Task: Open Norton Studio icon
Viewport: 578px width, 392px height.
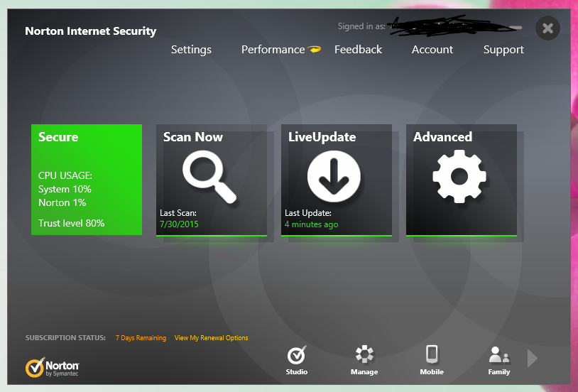Action: pos(297,360)
